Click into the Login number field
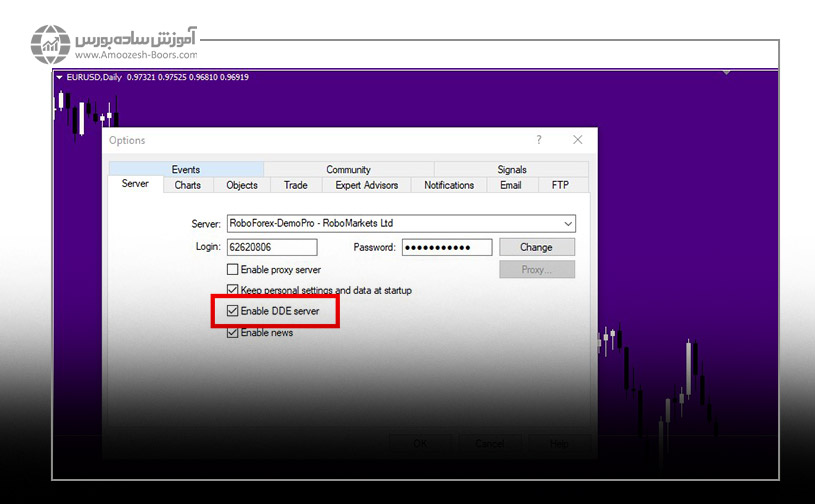The height and width of the screenshot is (504, 815). point(271,247)
